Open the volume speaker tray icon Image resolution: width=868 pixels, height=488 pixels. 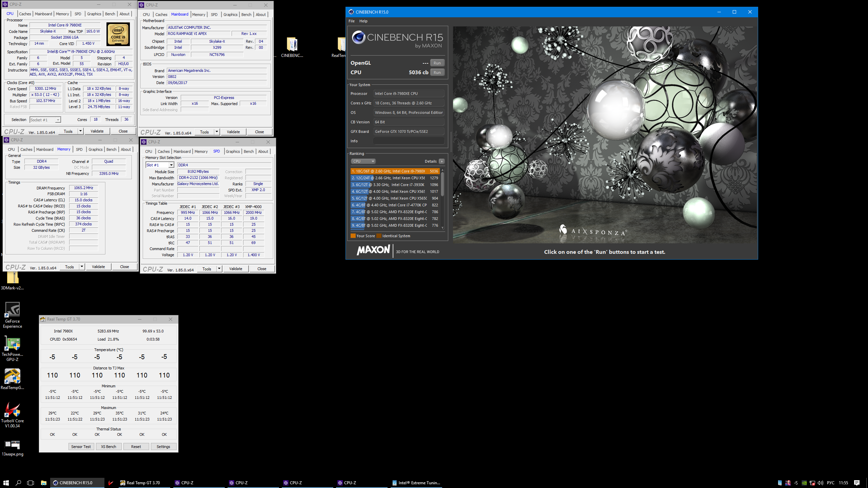tap(820, 483)
